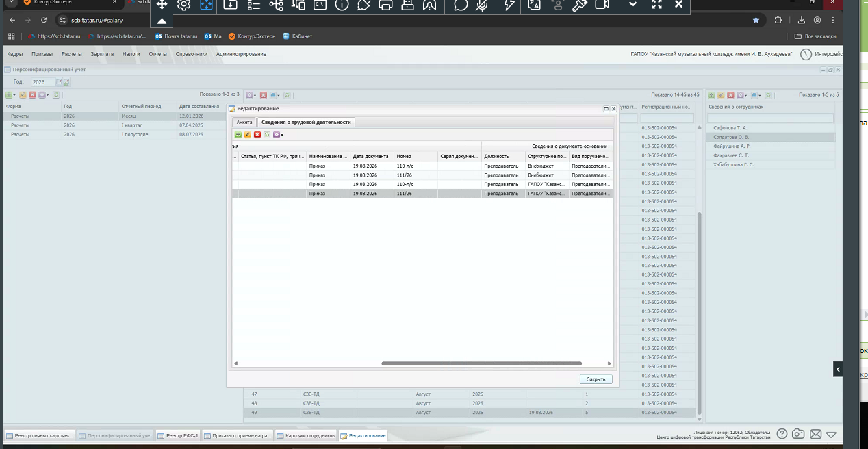Open the Налоги menu
Image resolution: width=868 pixels, height=449 pixels.
pyautogui.click(x=131, y=54)
